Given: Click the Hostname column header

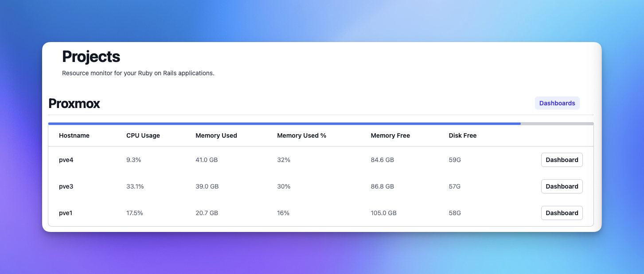Looking at the screenshot, I should pos(74,135).
